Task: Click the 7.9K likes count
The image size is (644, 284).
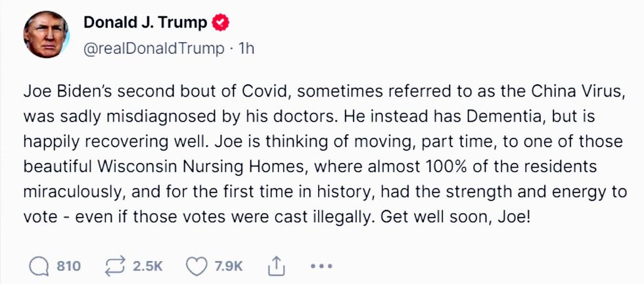Action: pos(229,266)
